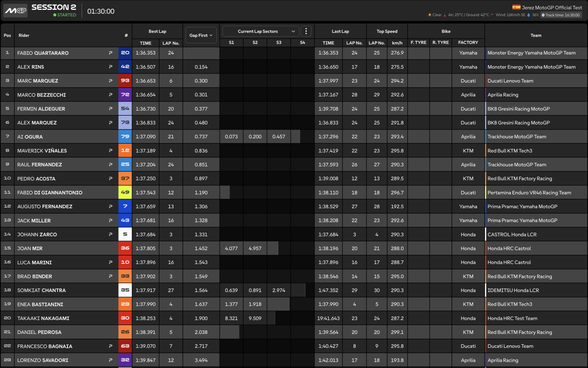Click Quartararo's best lap time 1:36.353
Screen dimensions: 588x368
click(x=146, y=53)
